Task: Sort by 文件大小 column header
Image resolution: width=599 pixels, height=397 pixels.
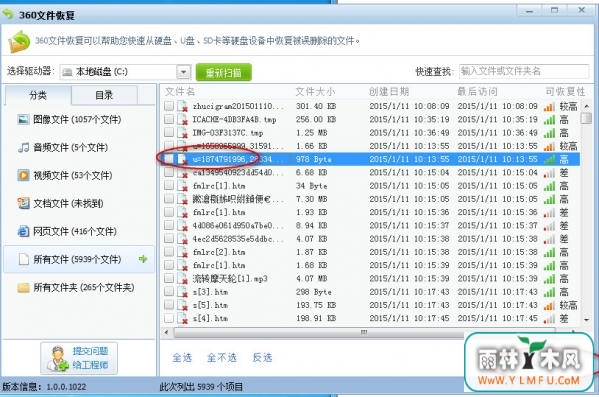Action: click(x=315, y=92)
